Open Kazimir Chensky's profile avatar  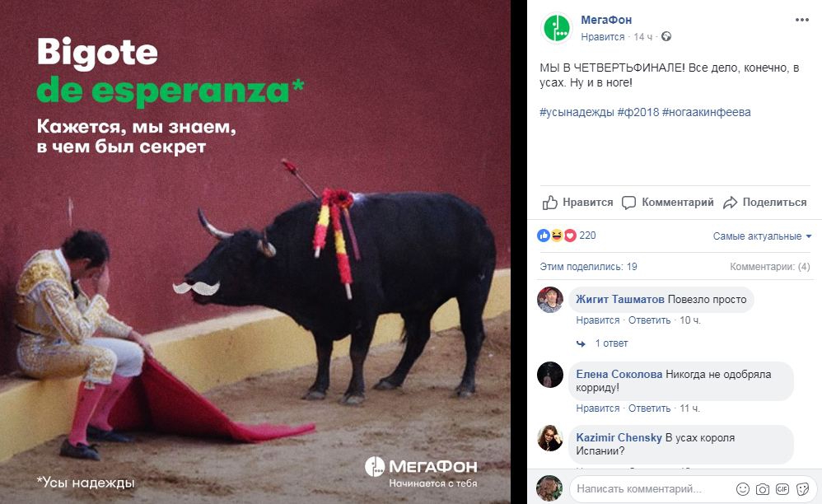tap(550, 438)
